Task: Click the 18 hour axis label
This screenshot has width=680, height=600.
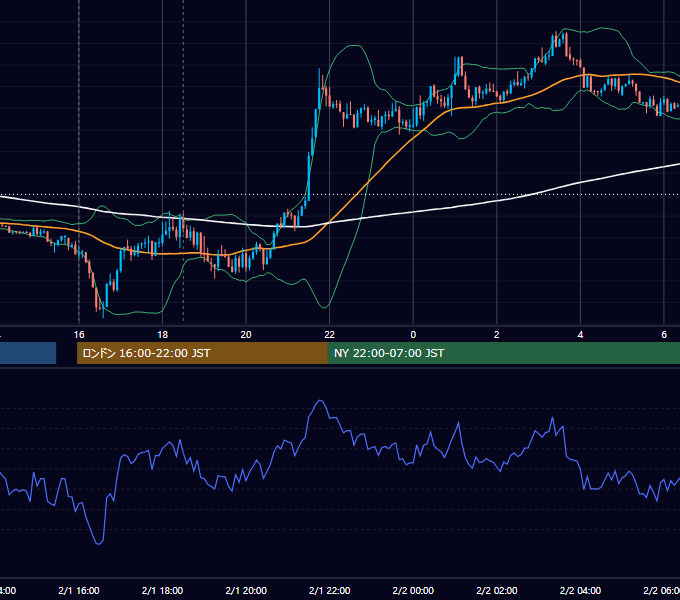Action: [x=162, y=335]
